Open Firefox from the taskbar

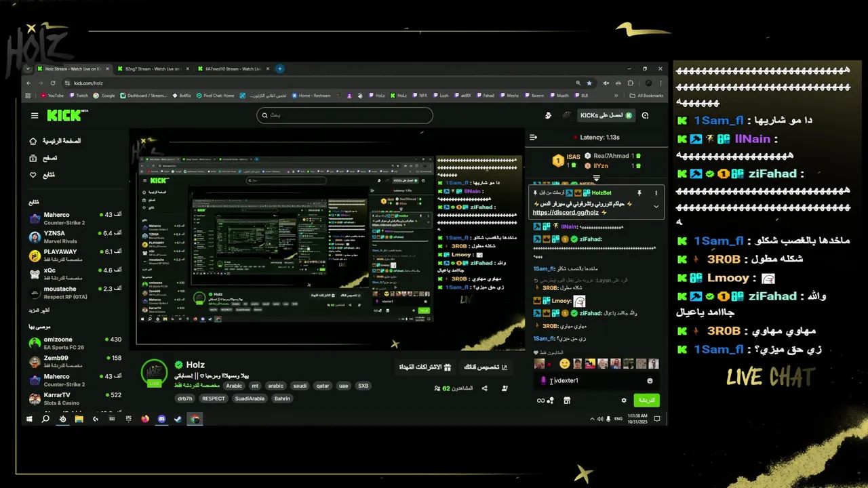pyautogui.click(x=145, y=420)
